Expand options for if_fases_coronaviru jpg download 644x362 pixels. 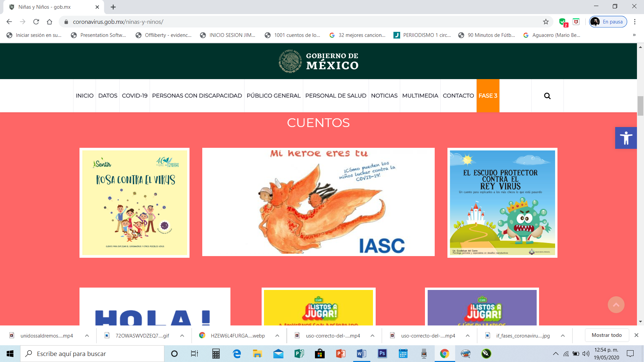pyautogui.click(x=563, y=336)
